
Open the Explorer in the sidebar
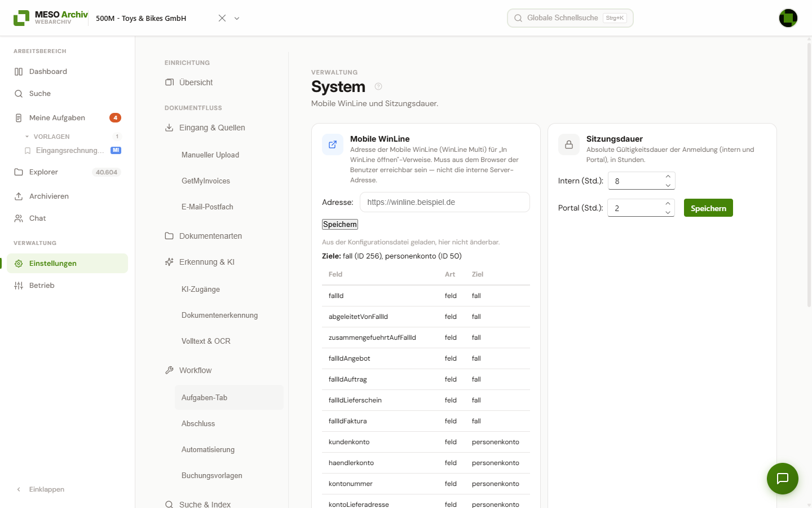[68, 172]
